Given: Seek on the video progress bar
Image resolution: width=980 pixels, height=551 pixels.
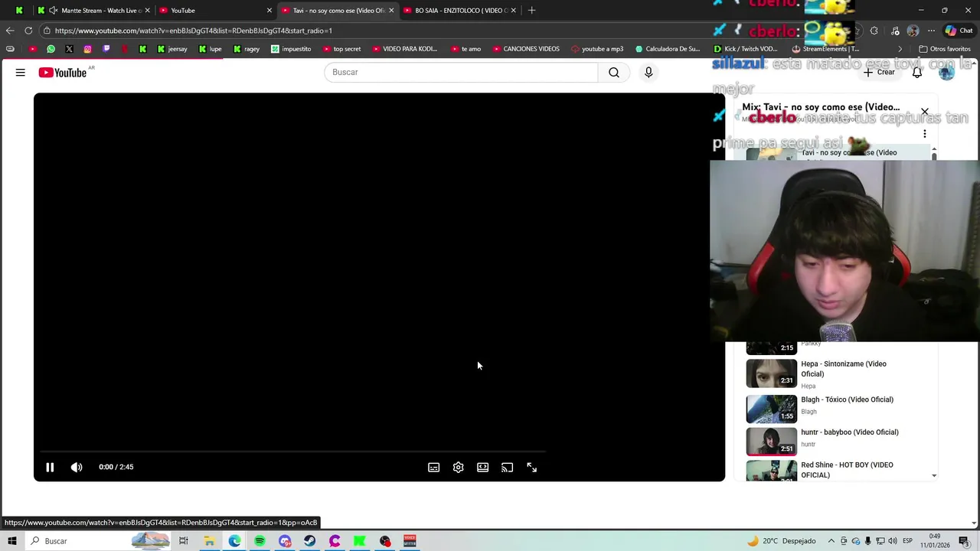Looking at the screenshot, I should pos(293,452).
